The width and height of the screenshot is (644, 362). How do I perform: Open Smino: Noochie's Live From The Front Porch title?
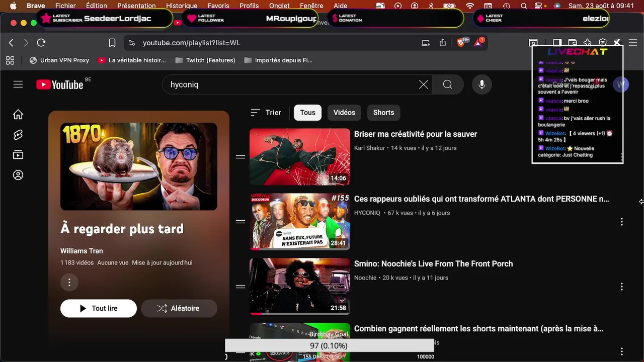(x=434, y=264)
